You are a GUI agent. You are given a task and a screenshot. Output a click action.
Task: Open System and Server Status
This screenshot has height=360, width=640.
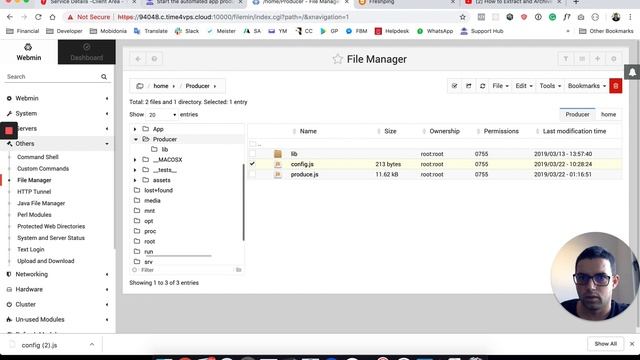coord(51,238)
